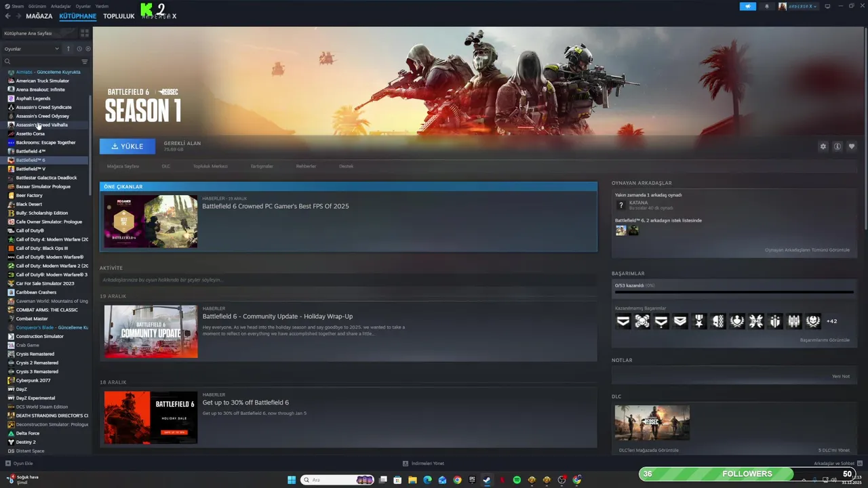Open Spotify from the taskbar
This screenshot has height=488, width=868.
coord(517,480)
